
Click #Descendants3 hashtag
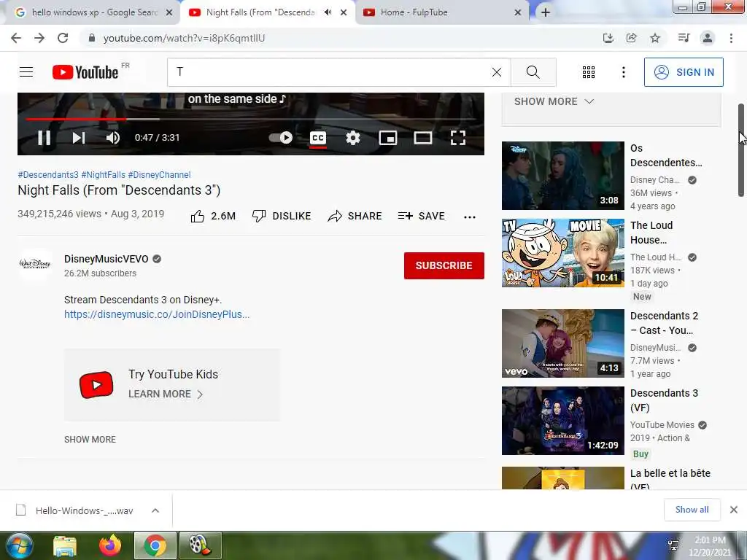(x=48, y=175)
